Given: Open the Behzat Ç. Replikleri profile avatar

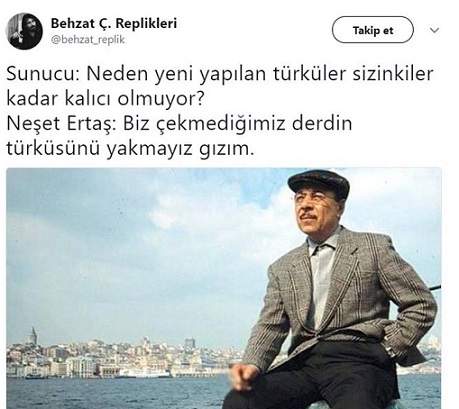Looking at the screenshot, I should point(24,31).
